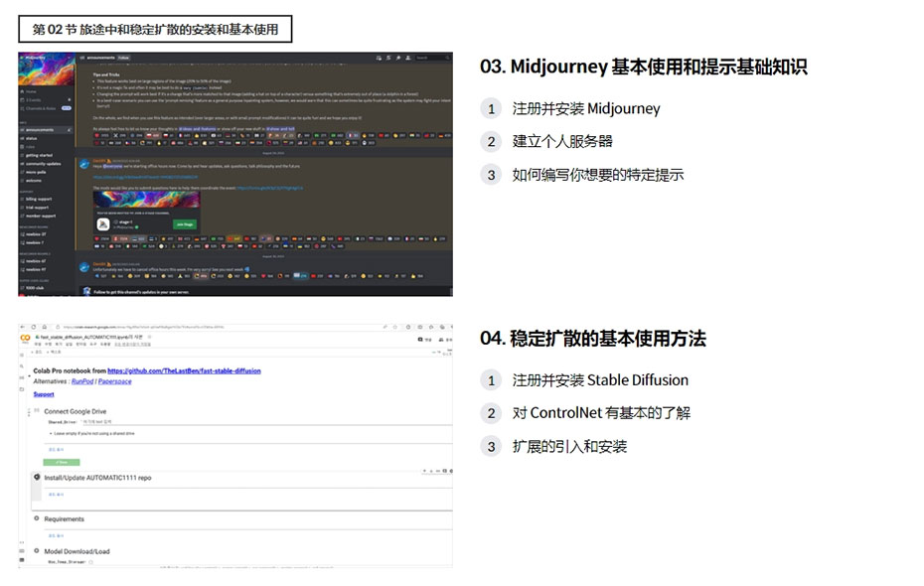
Task: Click the fast_stable_diffusion_AUTOMATIC1111 notebook title
Action: point(91,338)
